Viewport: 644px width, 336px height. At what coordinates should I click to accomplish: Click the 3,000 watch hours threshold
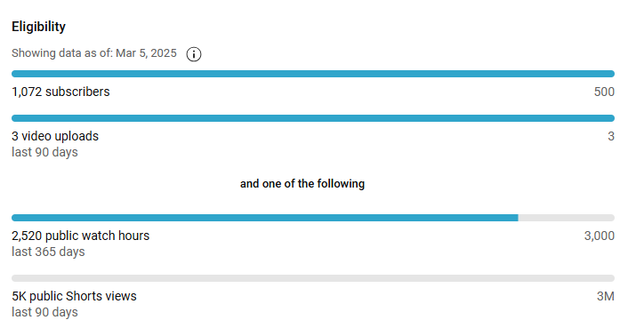600,236
